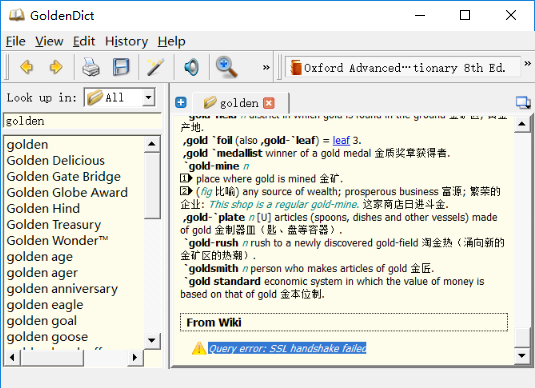
Task: Open the Edit menu
Action: coord(84,41)
